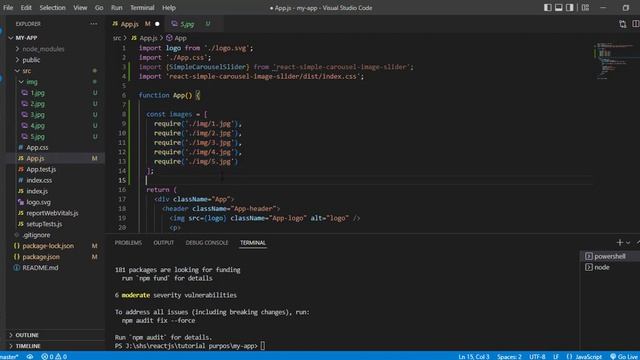Click the errors and warnings status indicator
Image resolution: width=640 pixels, height=360 pixels.
click(54, 356)
